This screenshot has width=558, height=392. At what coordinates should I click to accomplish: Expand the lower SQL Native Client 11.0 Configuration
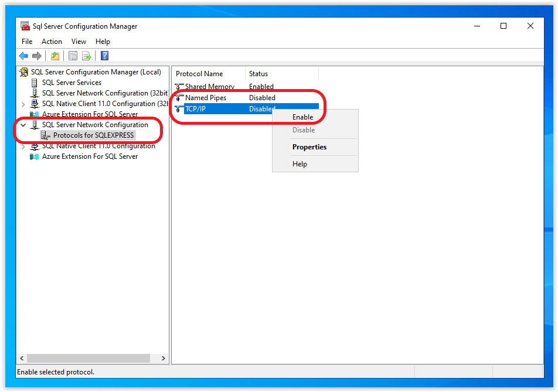(23, 146)
